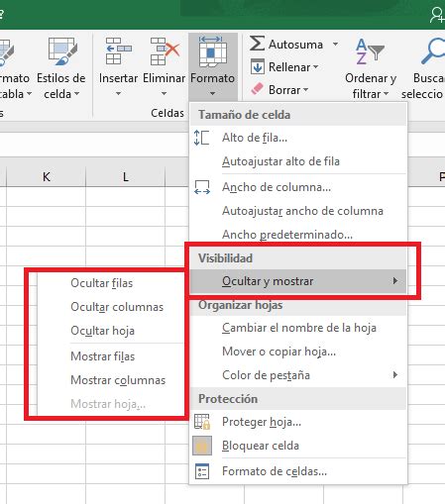Click the Bloquear celda icon
Image resolution: width=445 pixels, height=504 pixels.
click(202, 446)
